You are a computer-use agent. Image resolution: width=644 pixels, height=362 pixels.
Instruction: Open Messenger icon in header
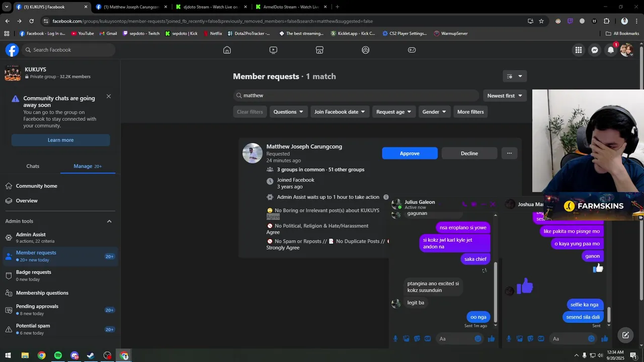(595, 50)
